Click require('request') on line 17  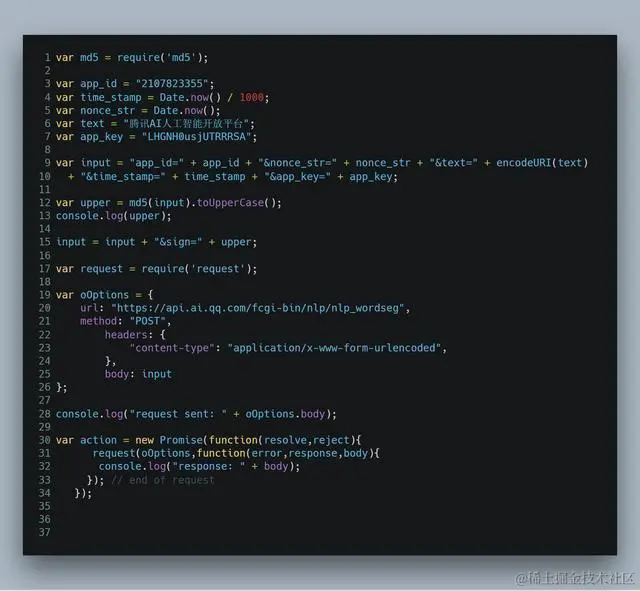click(x=196, y=269)
